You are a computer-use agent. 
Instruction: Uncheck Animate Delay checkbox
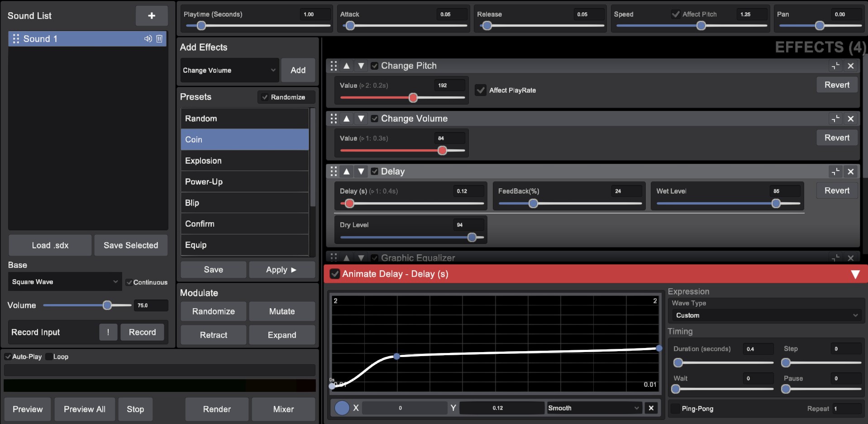coord(334,274)
